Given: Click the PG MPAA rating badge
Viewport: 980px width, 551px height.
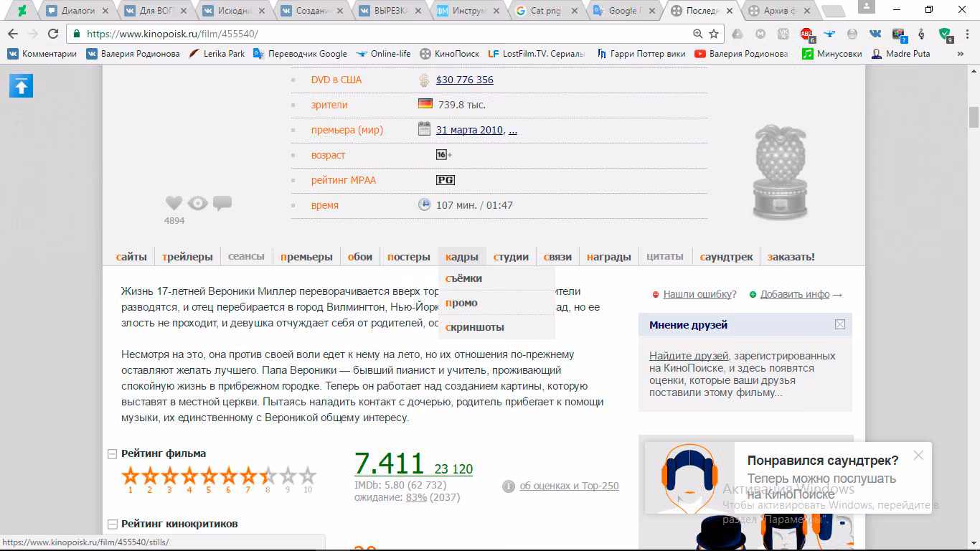Looking at the screenshot, I should coord(446,180).
